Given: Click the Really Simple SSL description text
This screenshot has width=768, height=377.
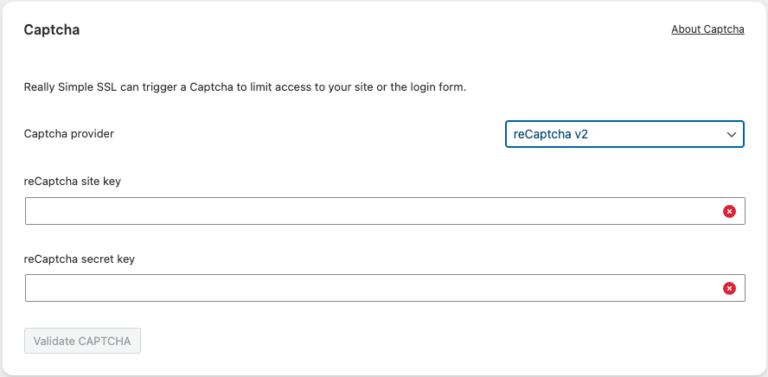Looking at the screenshot, I should 245,88.
